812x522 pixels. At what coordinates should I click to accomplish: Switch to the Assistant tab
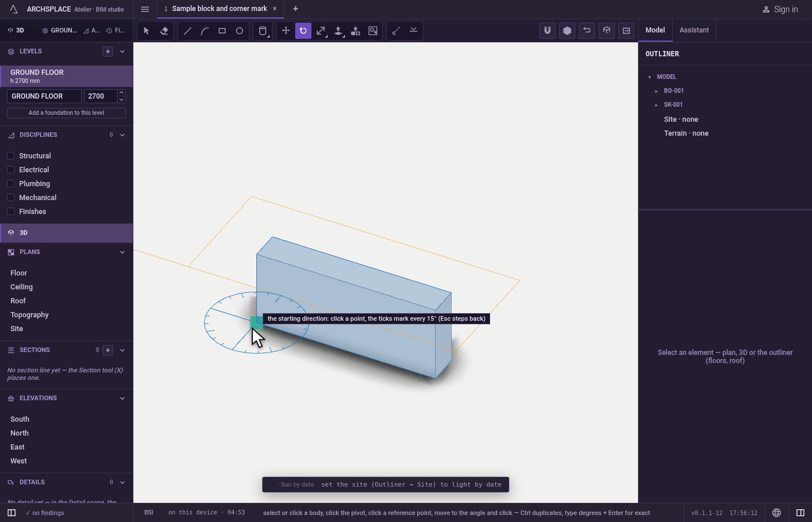[694, 30]
